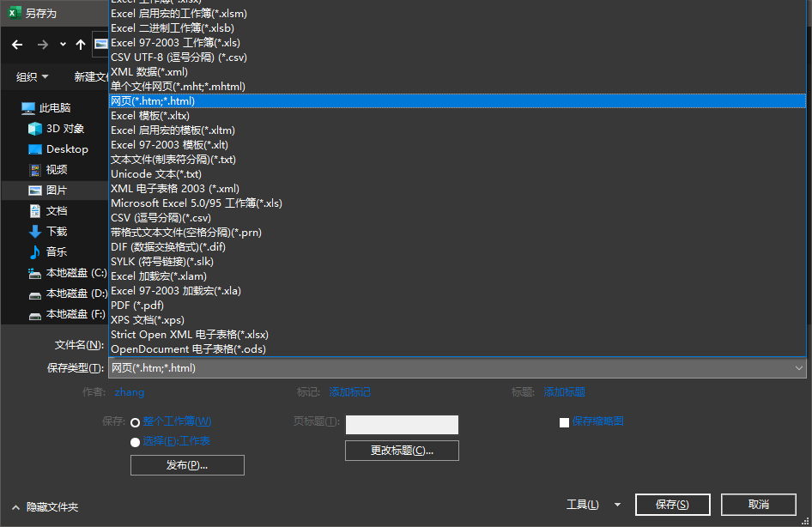
Task: Select 此电脑 in navigation tree
Action: coord(54,107)
